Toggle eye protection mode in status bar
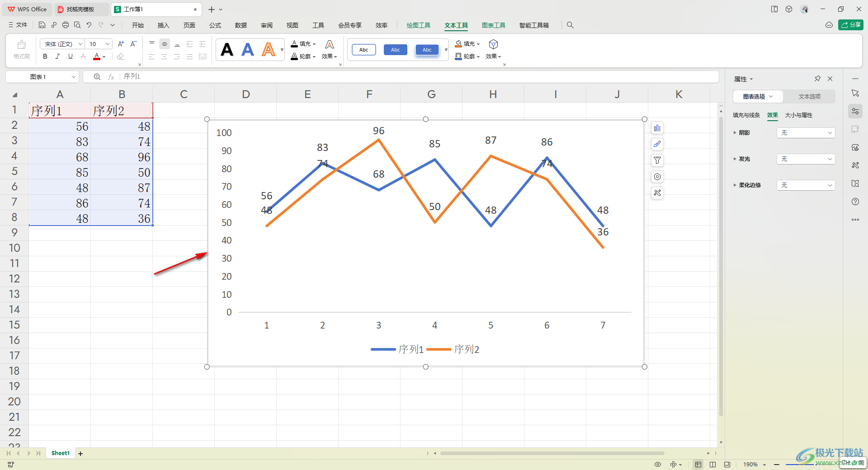 [658, 465]
